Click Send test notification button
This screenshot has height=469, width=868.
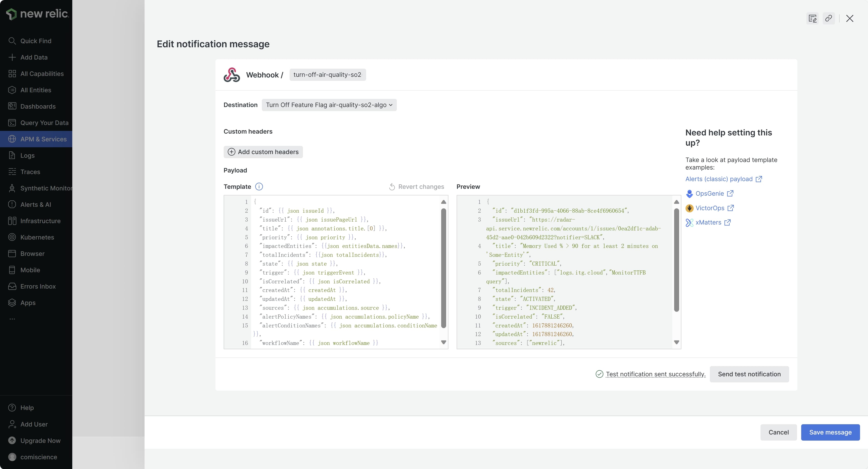[x=749, y=374]
